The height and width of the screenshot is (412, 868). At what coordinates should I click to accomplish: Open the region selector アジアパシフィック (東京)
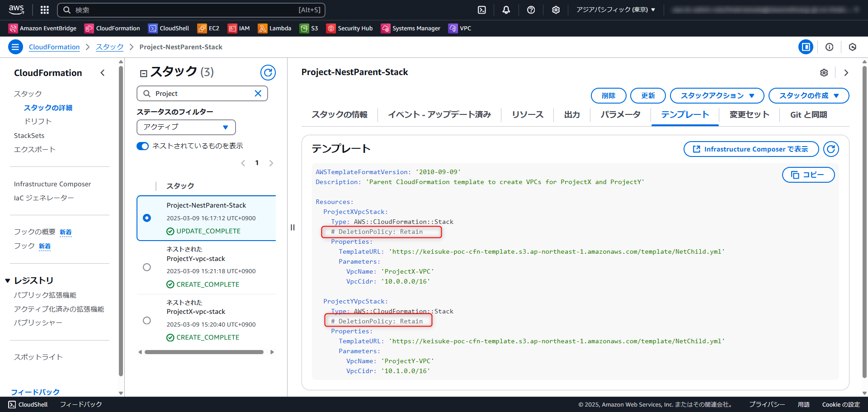coord(616,9)
